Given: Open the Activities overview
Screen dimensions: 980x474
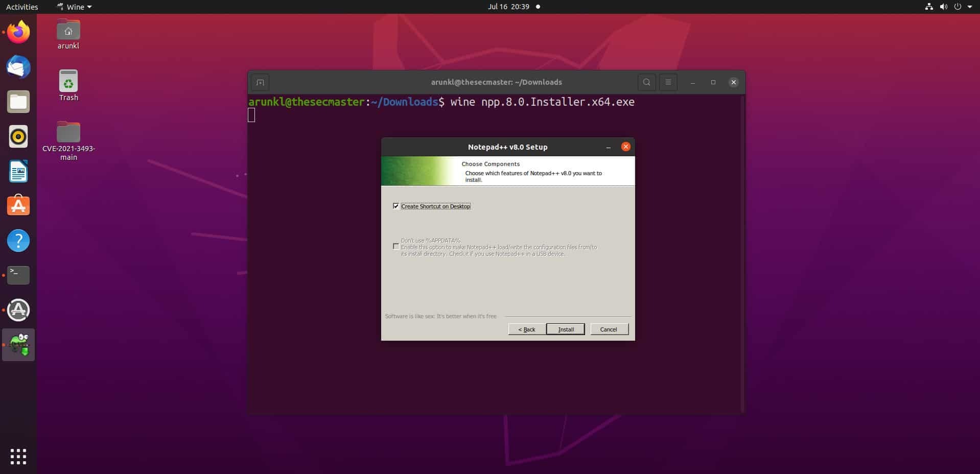Looking at the screenshot, I should click(22, 7).
